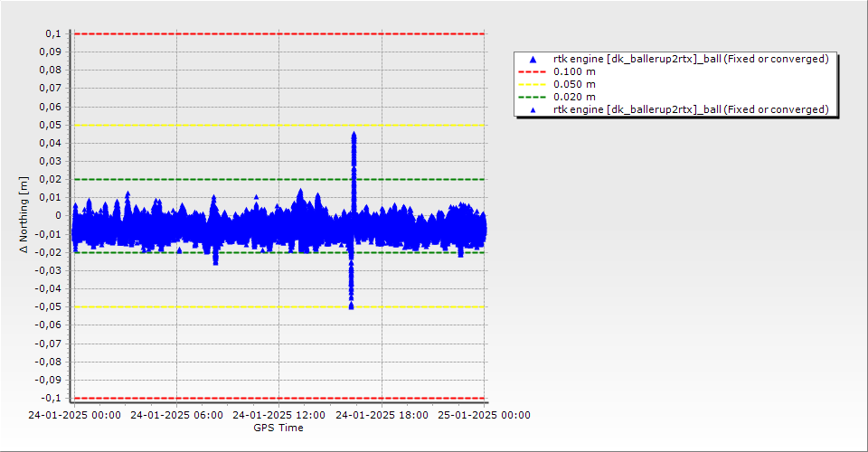Click rtk engine legend text beside small triangle
The width and height of the screenshot is (868, 452).
coord(691,109)
